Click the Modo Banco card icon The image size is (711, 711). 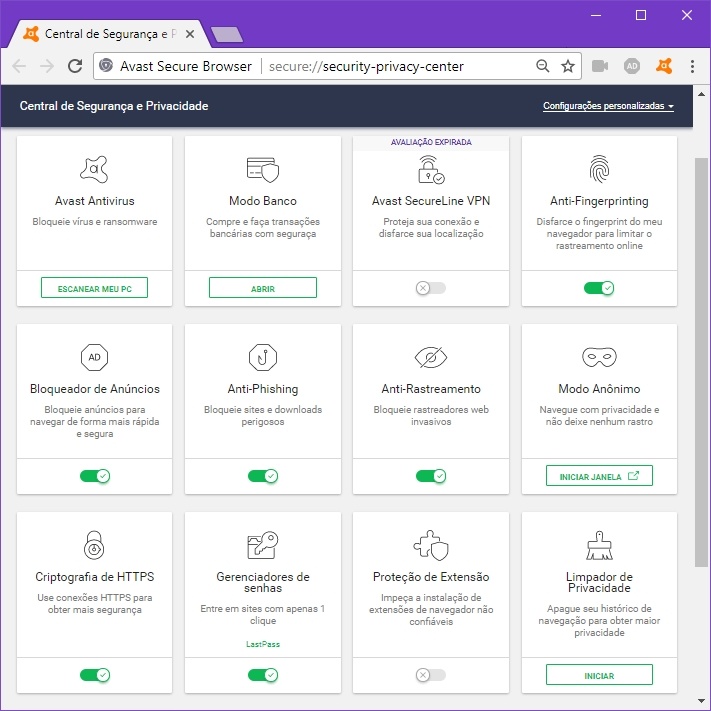tap(263, 170)
